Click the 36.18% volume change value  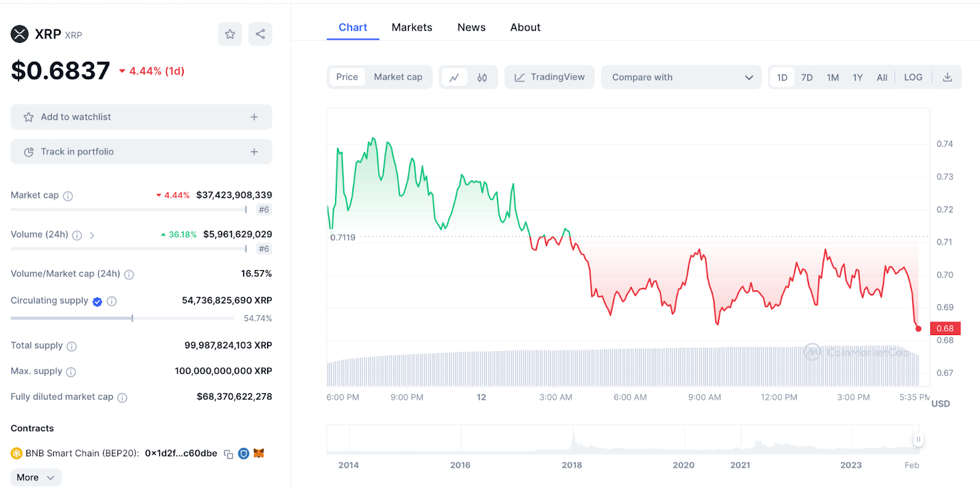point(179,235)
